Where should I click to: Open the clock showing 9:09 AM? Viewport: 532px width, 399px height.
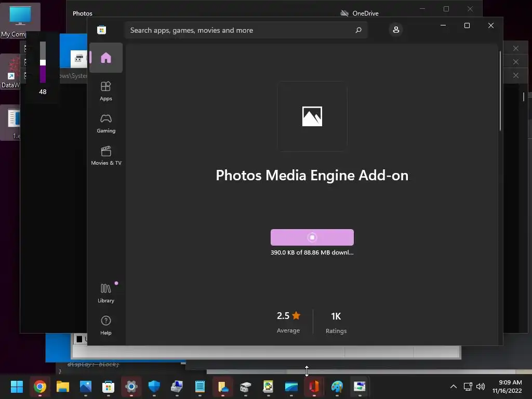pyautogui.click(x=507, y=387)
